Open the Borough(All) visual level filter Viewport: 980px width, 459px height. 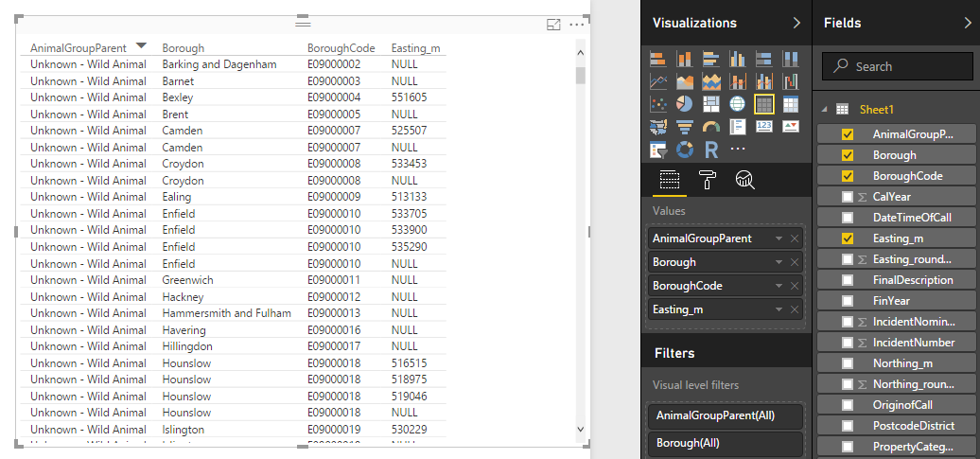[726, 443]
